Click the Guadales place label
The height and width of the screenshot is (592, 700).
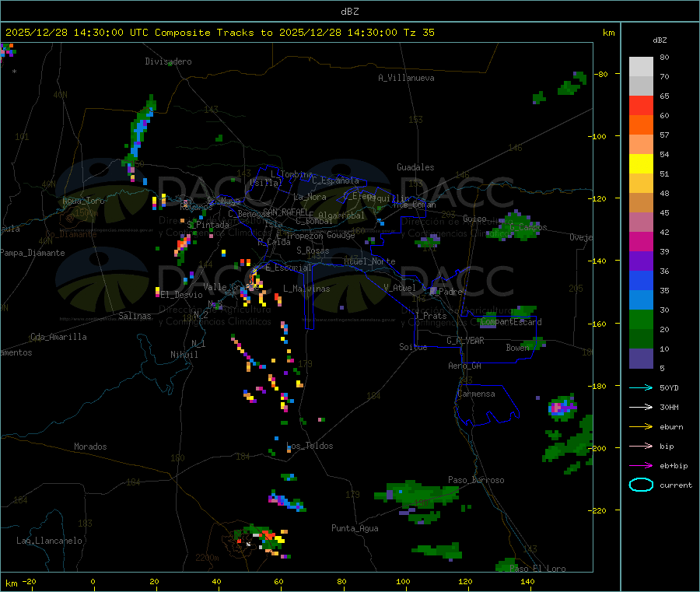415,167
